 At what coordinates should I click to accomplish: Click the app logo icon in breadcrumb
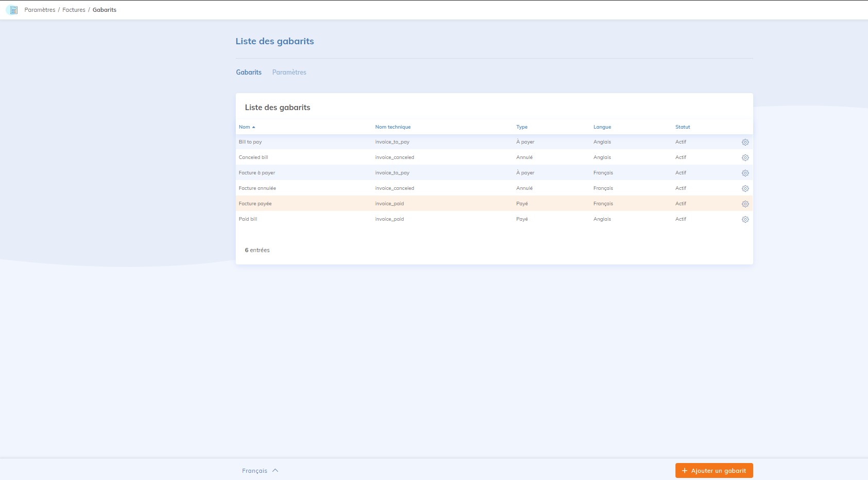pos(13,10)
